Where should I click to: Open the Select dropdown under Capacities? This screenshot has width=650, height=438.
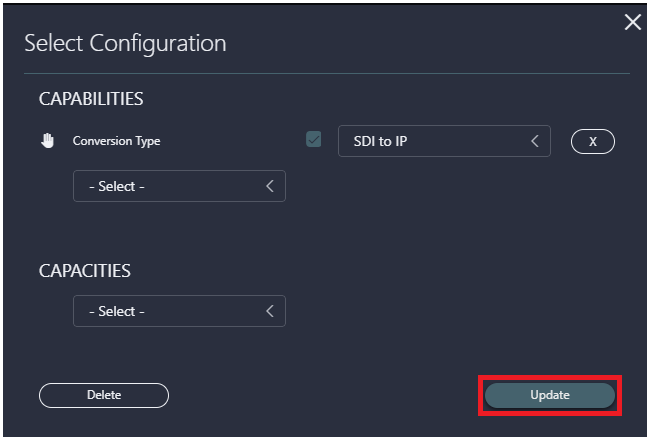pyautogui.click(x=179, y=311)
